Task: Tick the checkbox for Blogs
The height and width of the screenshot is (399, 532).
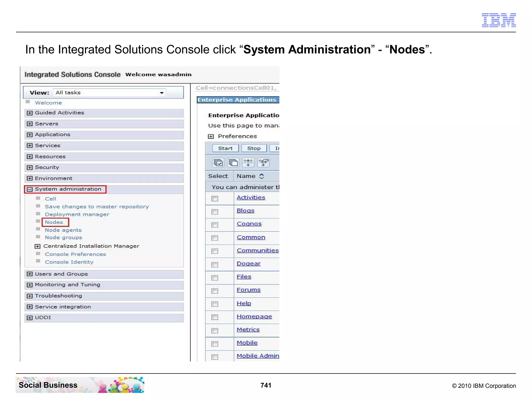Action: (x=215, y=212)
